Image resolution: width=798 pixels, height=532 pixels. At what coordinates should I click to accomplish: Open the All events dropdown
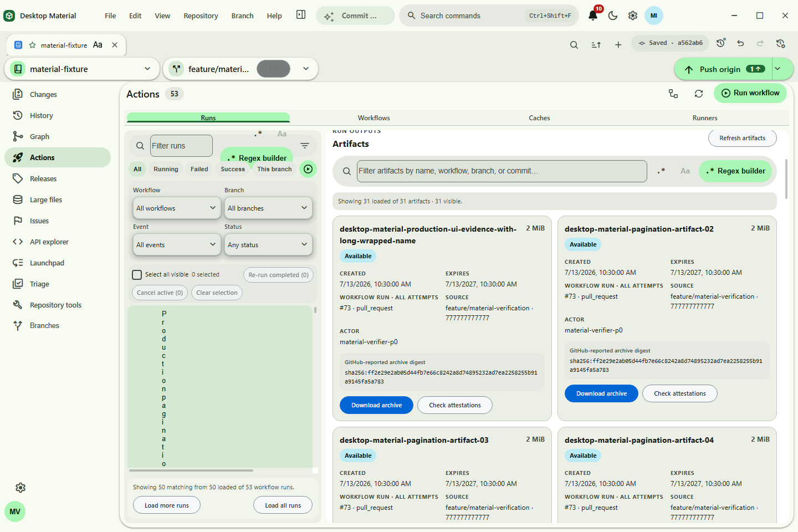pyautogui.click(x=177, y=244)
